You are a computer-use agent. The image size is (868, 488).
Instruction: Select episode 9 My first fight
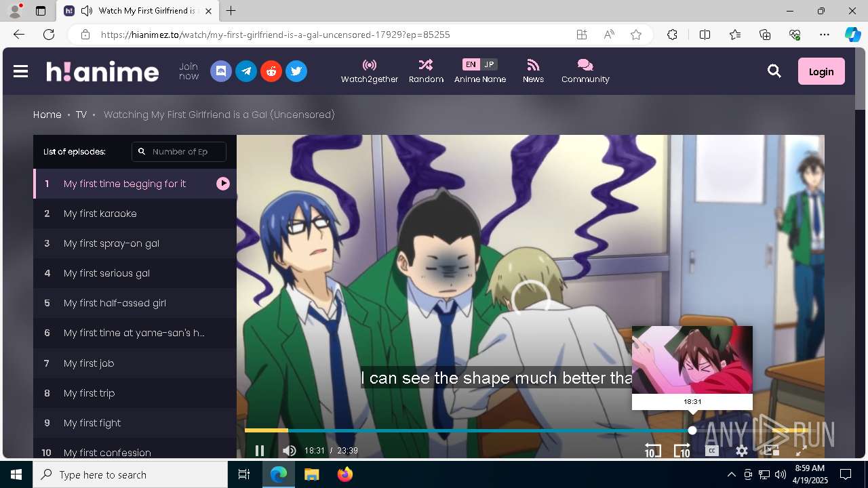[x=135, y=423]
